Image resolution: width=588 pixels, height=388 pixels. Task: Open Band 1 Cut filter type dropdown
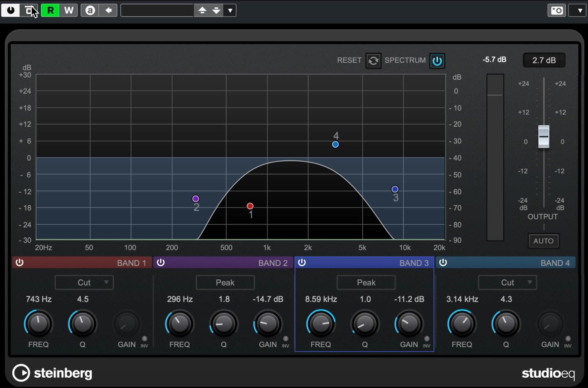[x=84, y=282]
